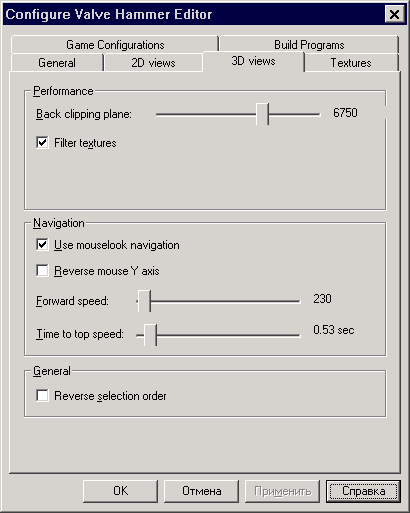This screenshot has width=410, height=513.
Task: Switch to the Game Configurations tab
Action: point(115,44)
